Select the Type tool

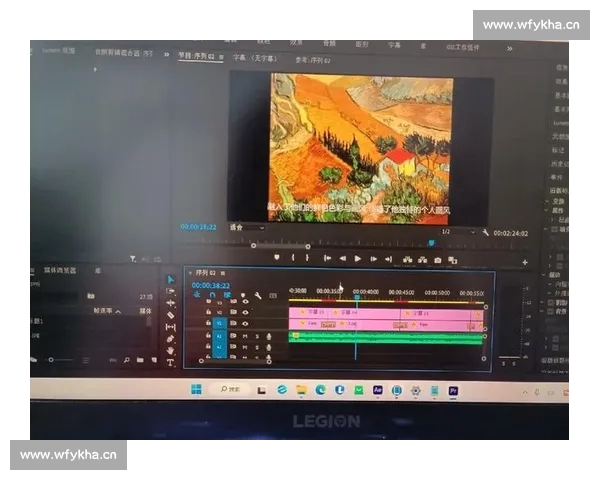tap(171, 362)
